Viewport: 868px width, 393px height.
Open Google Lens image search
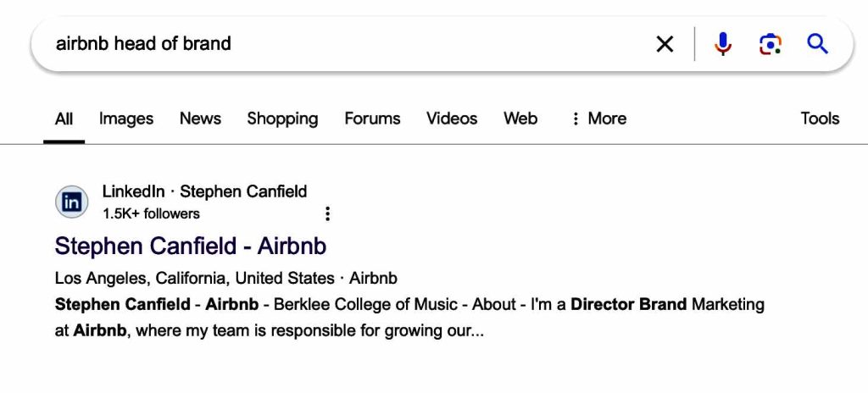[770, 44]
